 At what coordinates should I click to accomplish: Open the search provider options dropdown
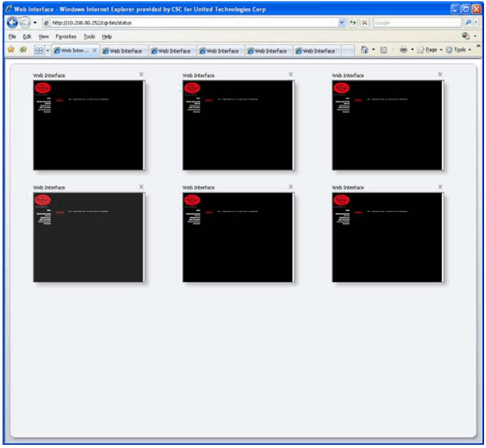point(476,22)
